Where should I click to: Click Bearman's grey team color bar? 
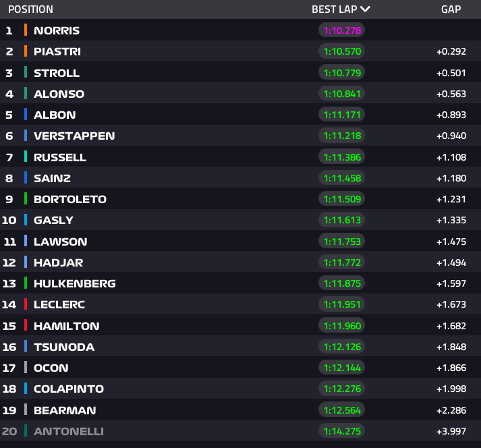tap(25, 410)
